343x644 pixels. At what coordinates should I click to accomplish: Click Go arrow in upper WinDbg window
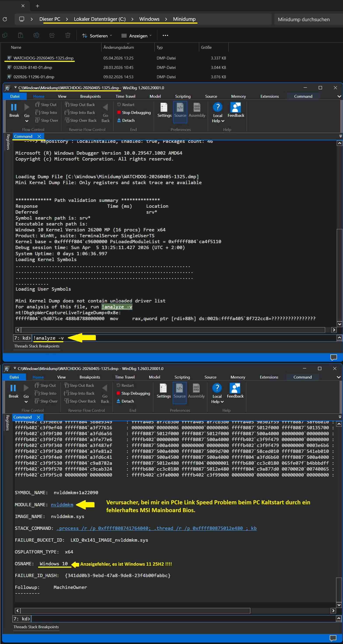pyautogui.click(x=26, y=108)
